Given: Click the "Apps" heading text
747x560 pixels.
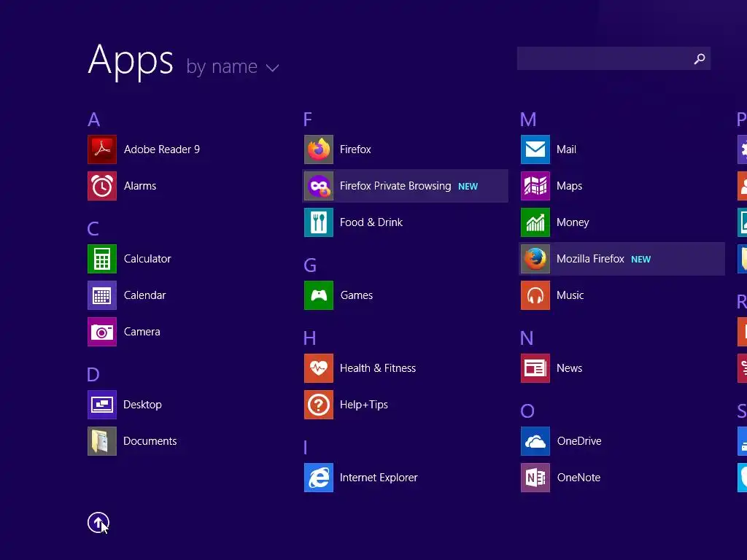Looking at the screenshot, I should [131, 61].
